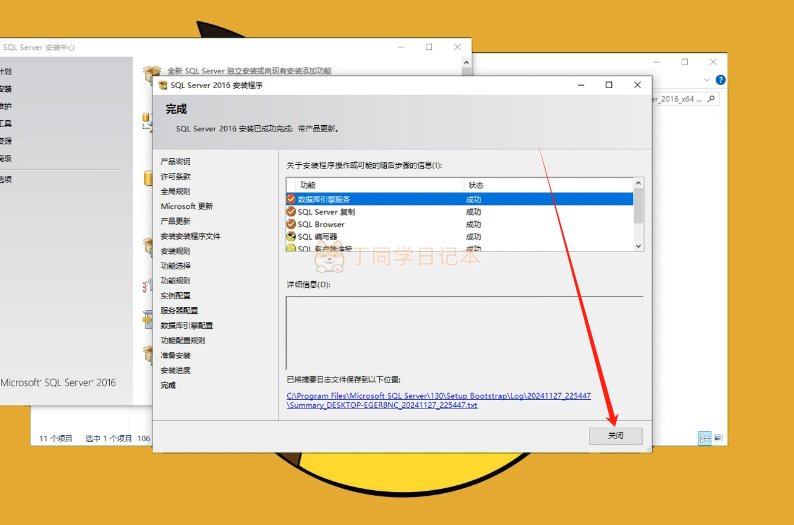Switch Explorer to large icons view

tap(718, 438)
